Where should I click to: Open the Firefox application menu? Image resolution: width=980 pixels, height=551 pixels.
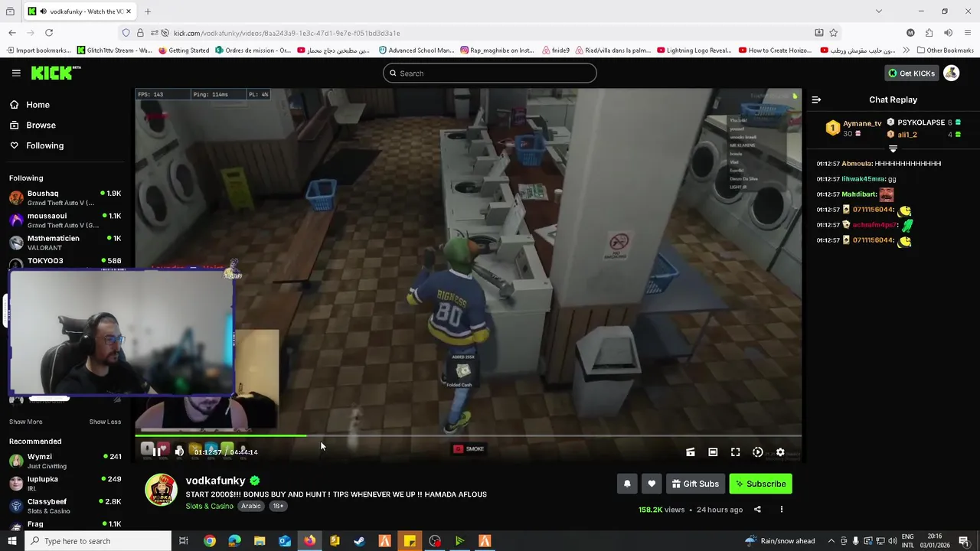pyautogui.click(x=969, y=33)
